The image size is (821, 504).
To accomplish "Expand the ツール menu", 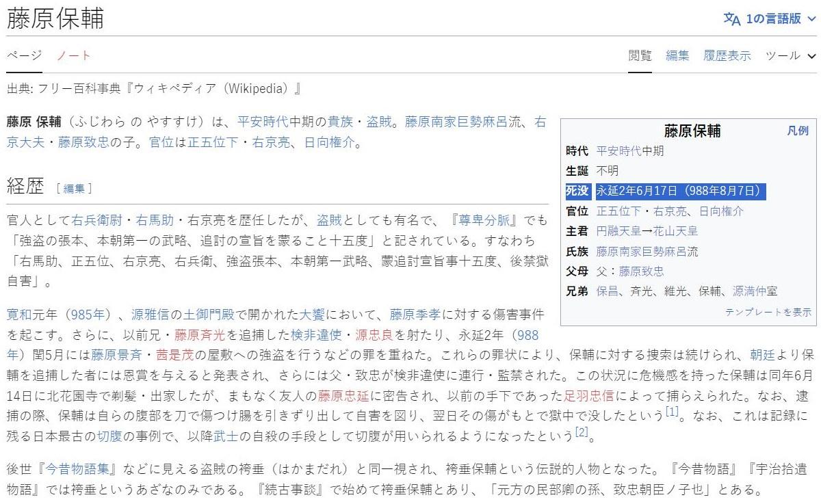I will pyautogui.click(x=790, y=56).
